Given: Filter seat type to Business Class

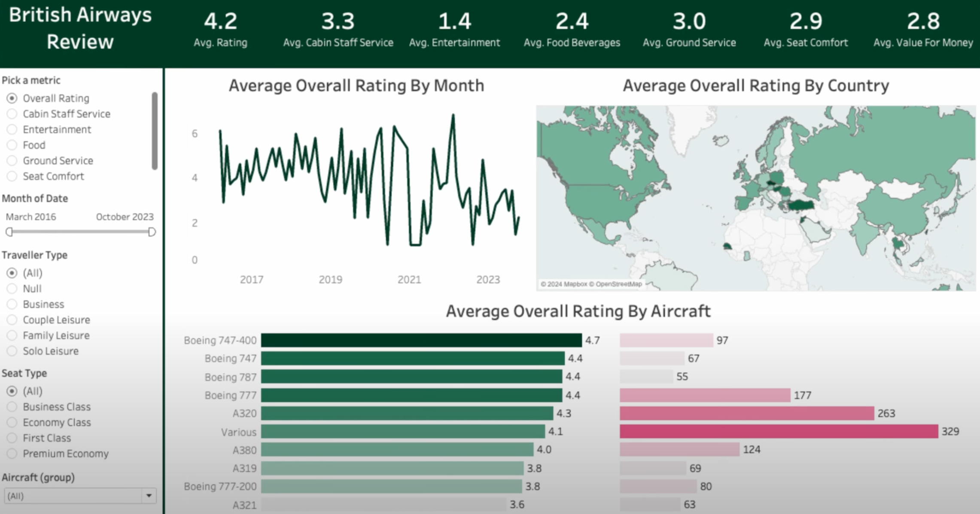Looking at the screenshot, I should 12,407.
